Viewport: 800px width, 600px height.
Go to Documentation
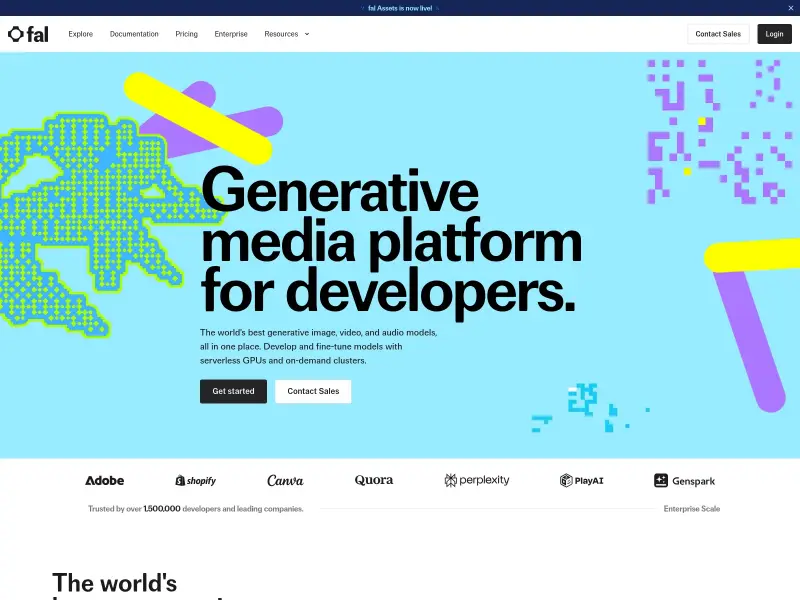coord(134,34)
